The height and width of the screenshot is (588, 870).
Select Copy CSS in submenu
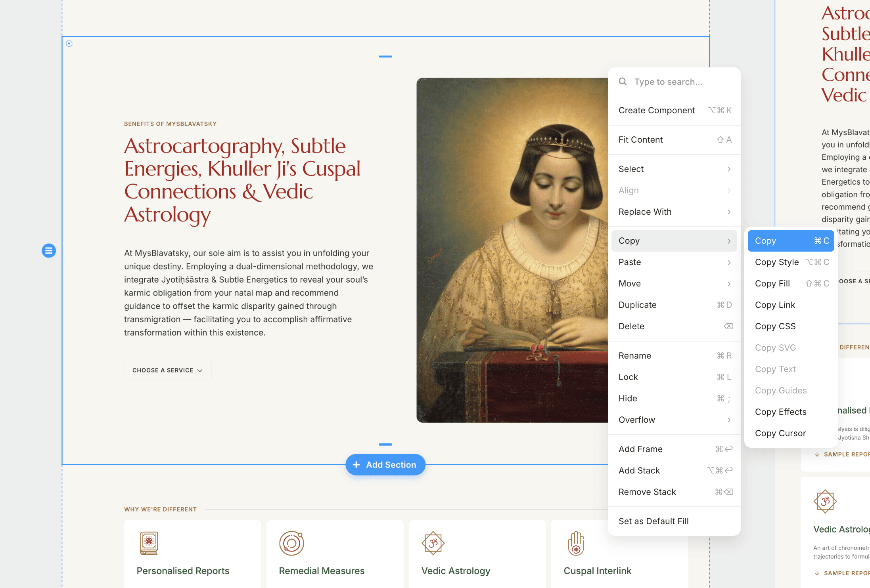791,326
